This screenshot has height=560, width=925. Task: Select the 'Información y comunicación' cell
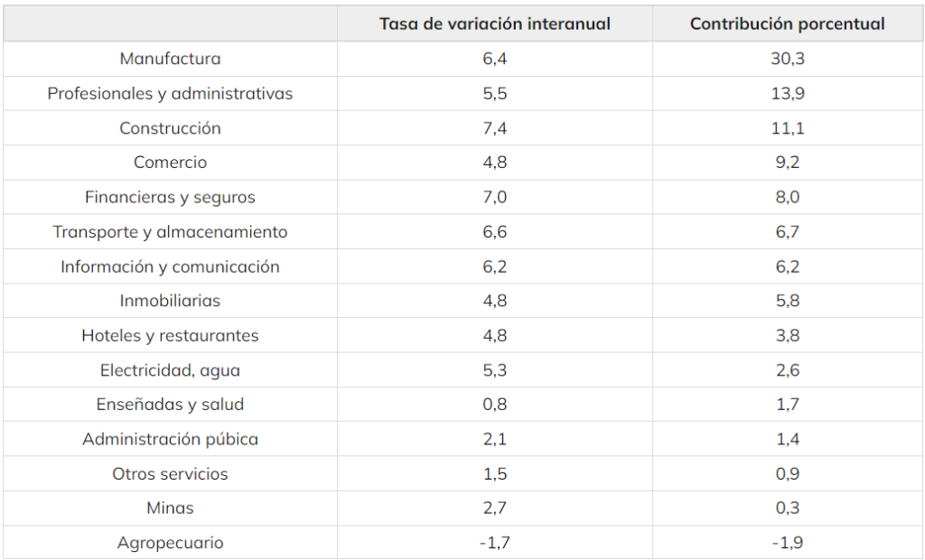click(x=170, y=266)
